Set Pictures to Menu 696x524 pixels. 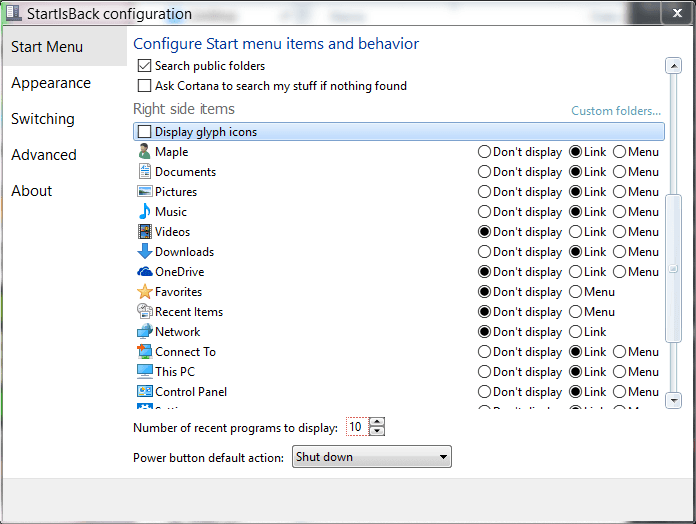[620, 192]
